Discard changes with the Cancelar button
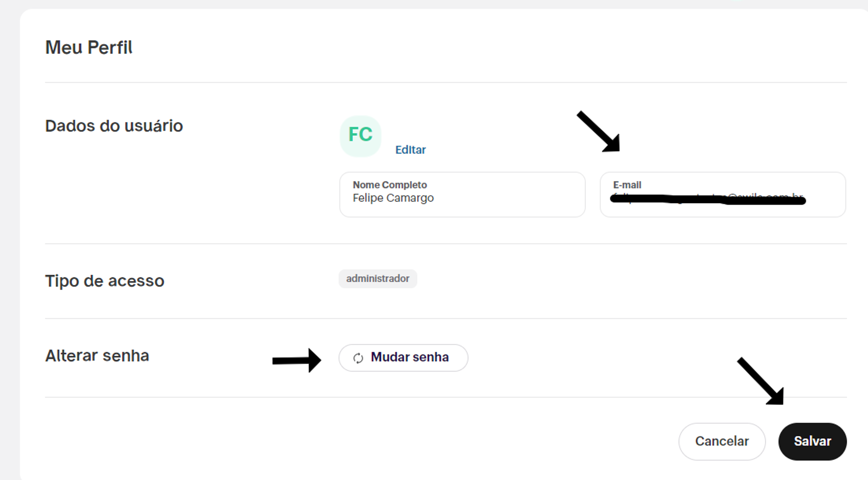 click(x=722, y=441)
